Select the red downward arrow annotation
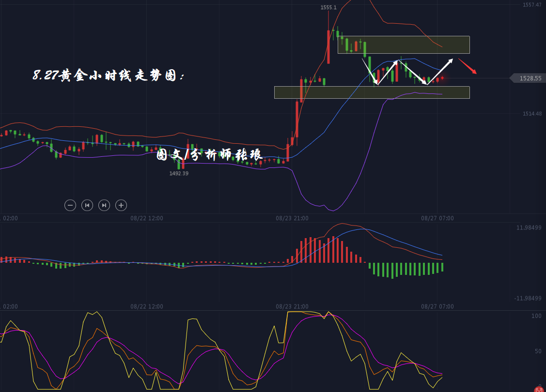546x392 pixels. pyautogui.click(x=468, y=66)
